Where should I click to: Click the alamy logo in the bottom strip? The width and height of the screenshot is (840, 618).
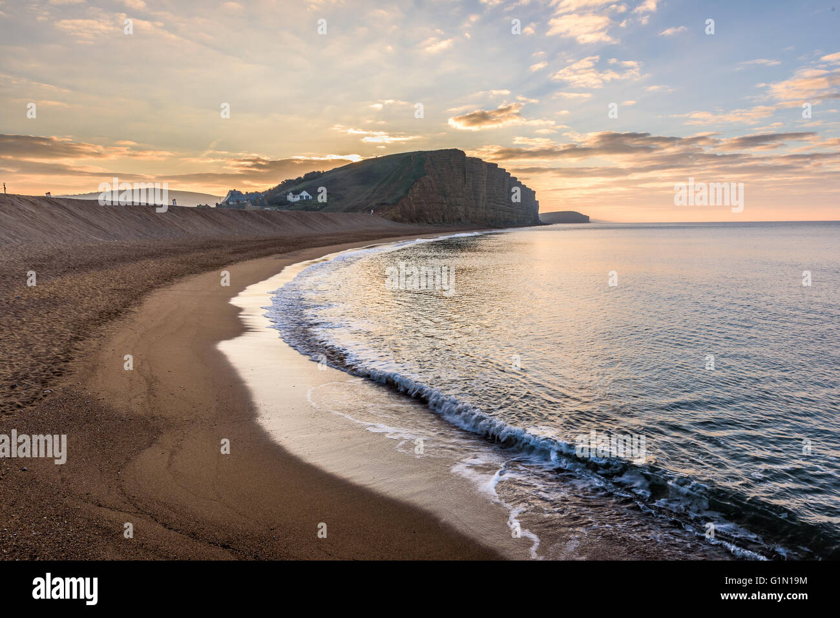tap(65, 589)
